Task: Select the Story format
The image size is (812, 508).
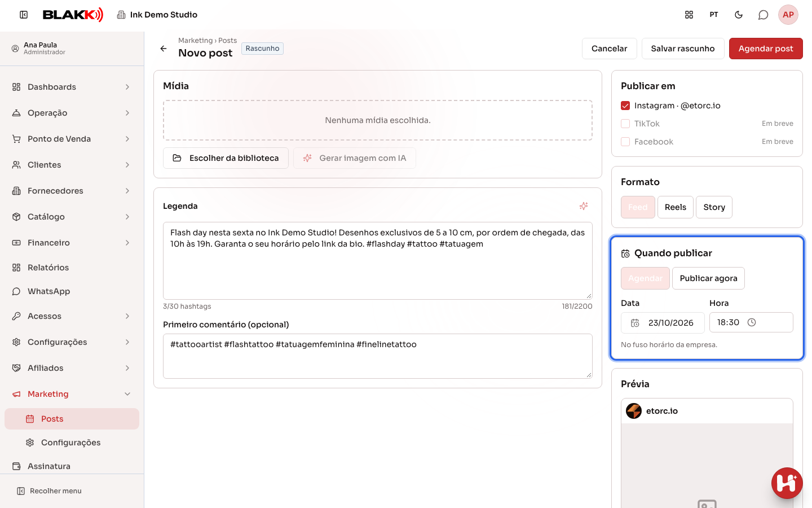Action: [x=714, y=207]
